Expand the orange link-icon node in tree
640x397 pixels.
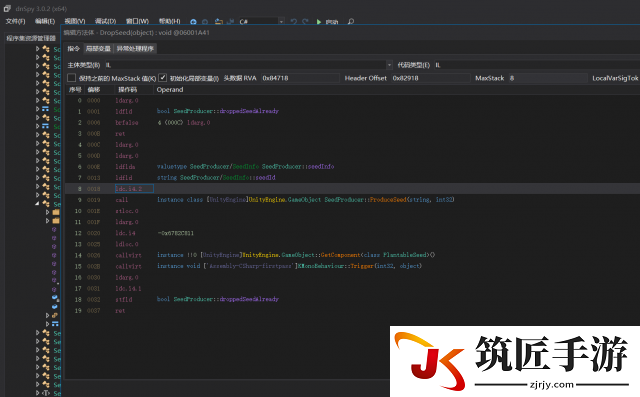point(47,315)
